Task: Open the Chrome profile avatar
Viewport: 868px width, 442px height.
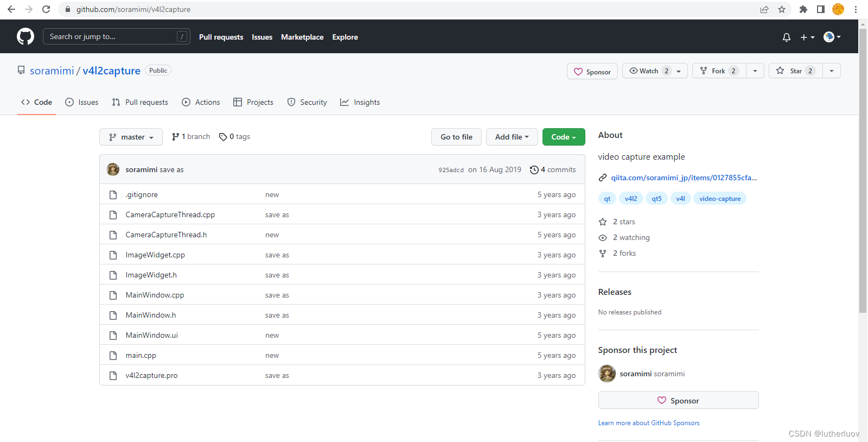Action: click(838, 9)
